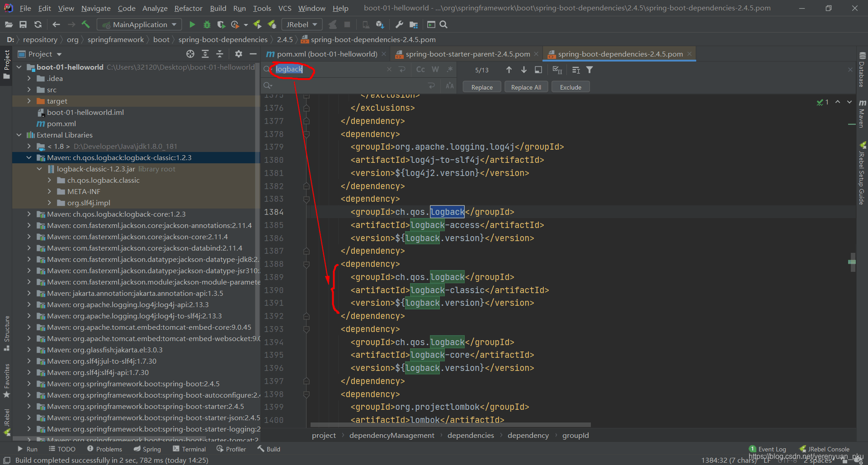Open the Event Log
This screenshot has height=465, width=868.
768,449
